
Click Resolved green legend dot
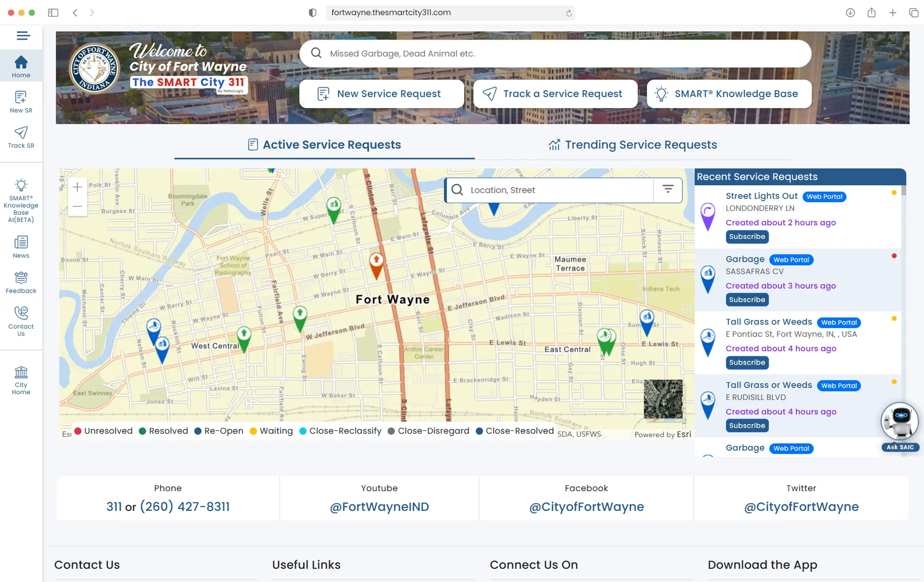pos(143,431)
